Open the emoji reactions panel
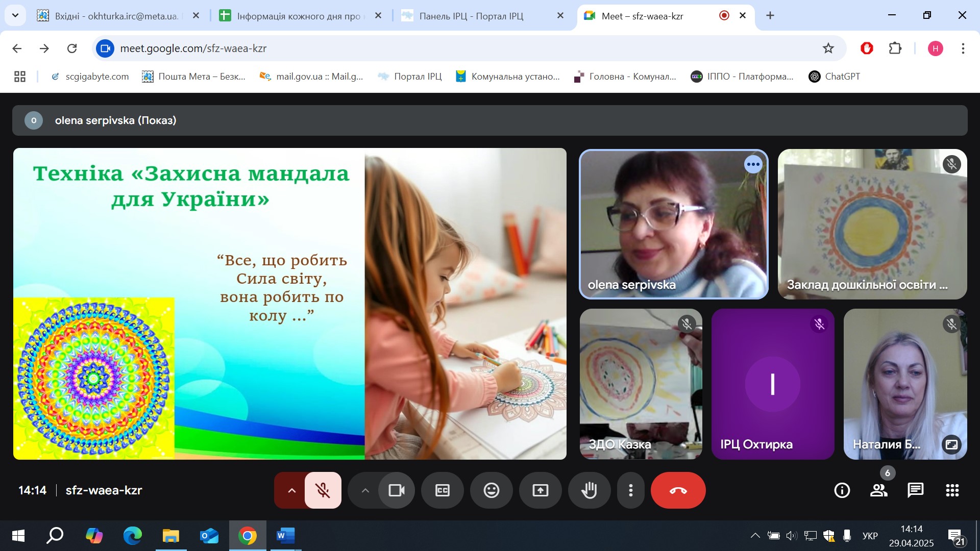 [491, 490]
